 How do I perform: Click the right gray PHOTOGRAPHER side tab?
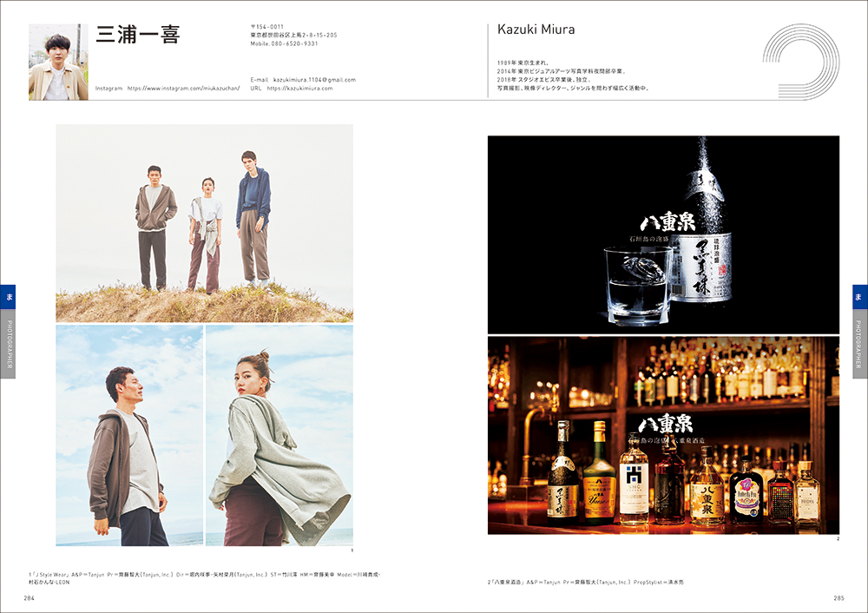point(859,344)
